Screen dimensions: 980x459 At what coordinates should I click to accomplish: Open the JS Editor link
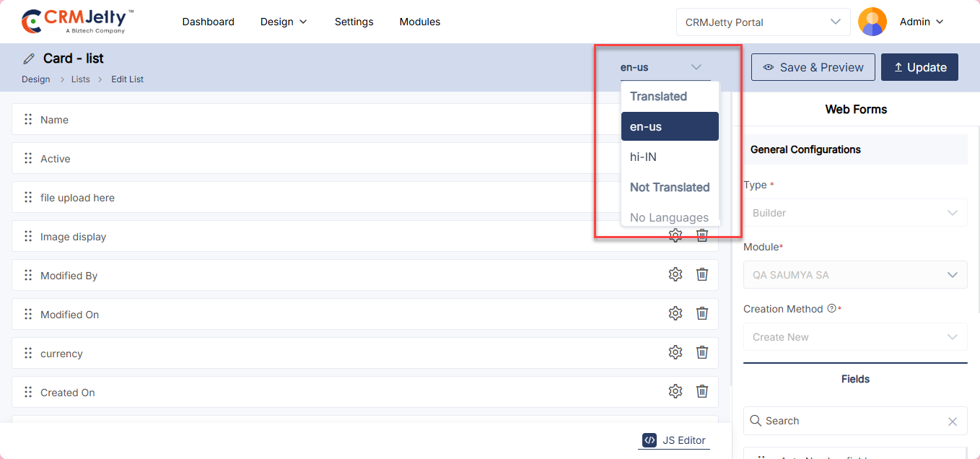click(674, 440)
